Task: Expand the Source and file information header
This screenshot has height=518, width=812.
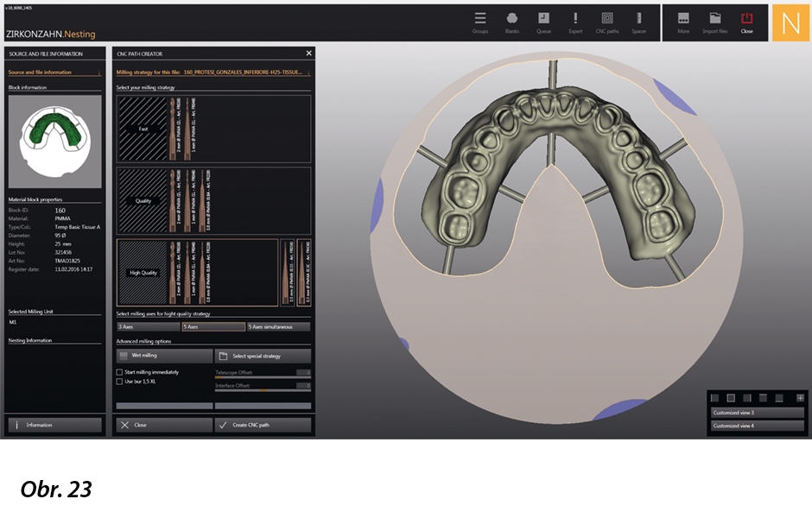Action: pos(54,73)
